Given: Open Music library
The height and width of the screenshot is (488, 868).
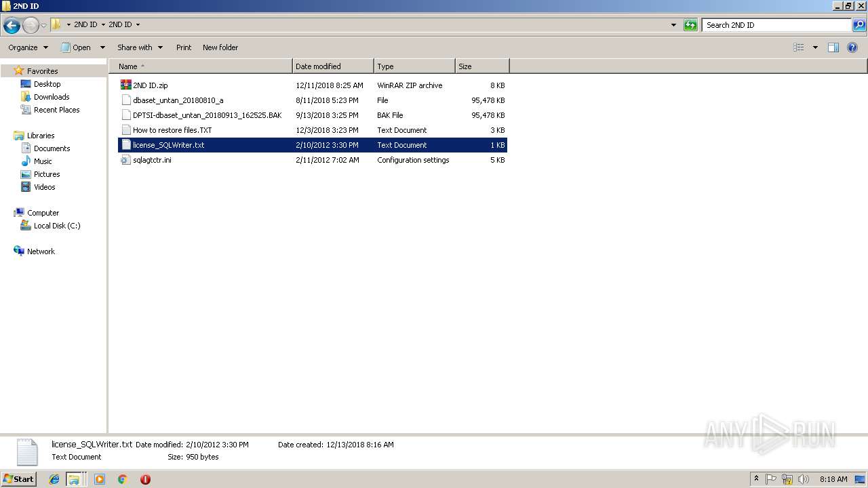Looking at the screenshot, I should pos(43,161).
